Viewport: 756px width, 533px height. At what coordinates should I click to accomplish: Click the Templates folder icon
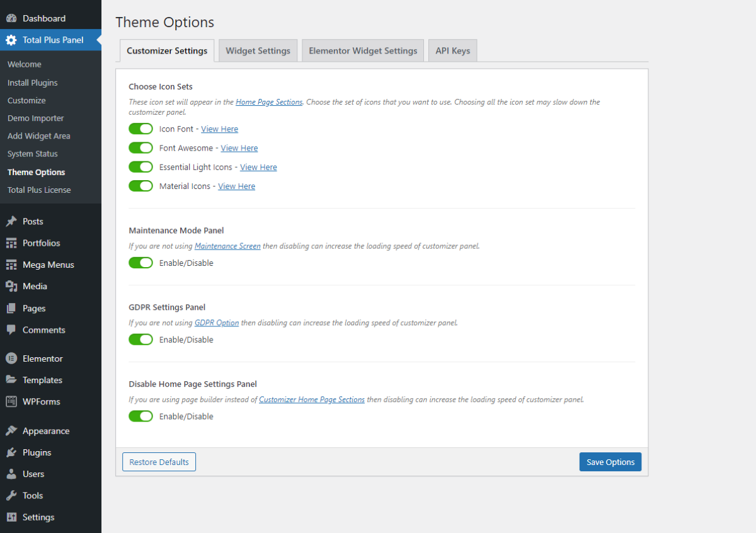[x=11, y=380]
